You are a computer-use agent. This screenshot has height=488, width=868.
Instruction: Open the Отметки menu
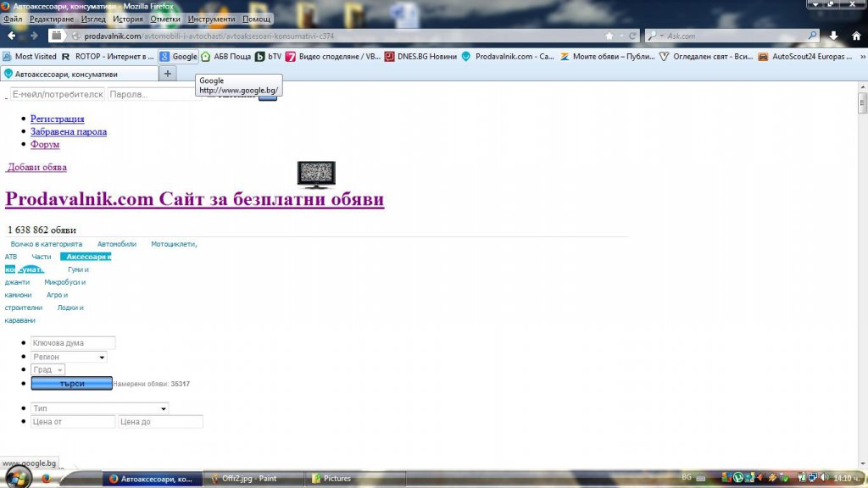coord(165,19)
